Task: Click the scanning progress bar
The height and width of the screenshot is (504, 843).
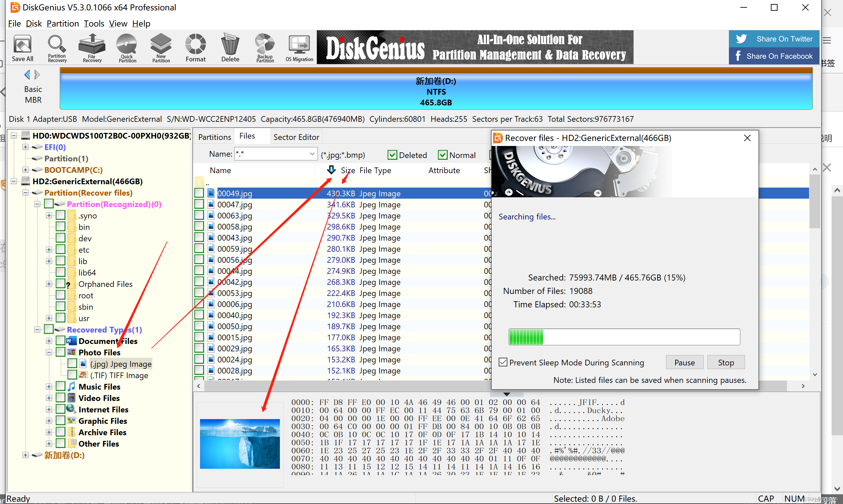Action: click(624, 337)
